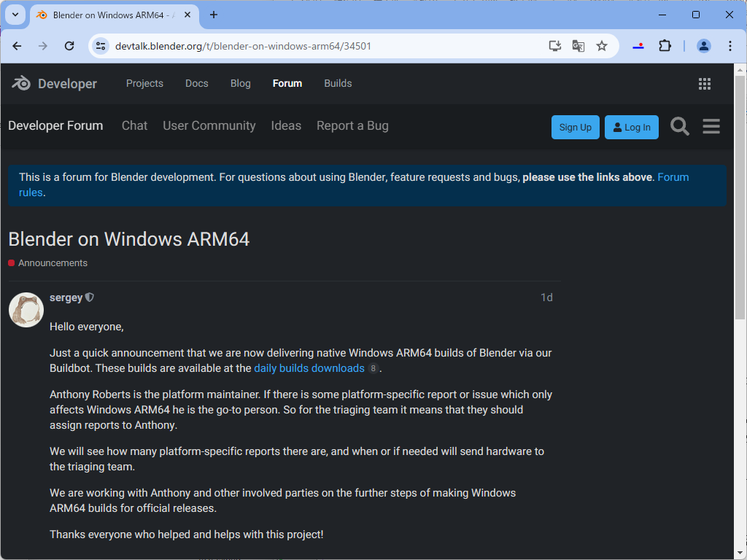This screenshot has height=560, width=747.
Task: Click sergey's frog avatar
Action: click(x=26, y=310)
